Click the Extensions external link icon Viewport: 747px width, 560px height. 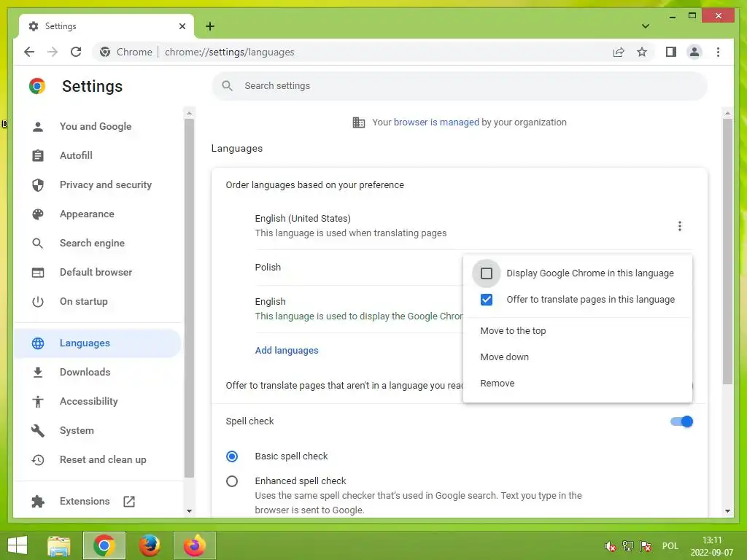tap(129, 502)
